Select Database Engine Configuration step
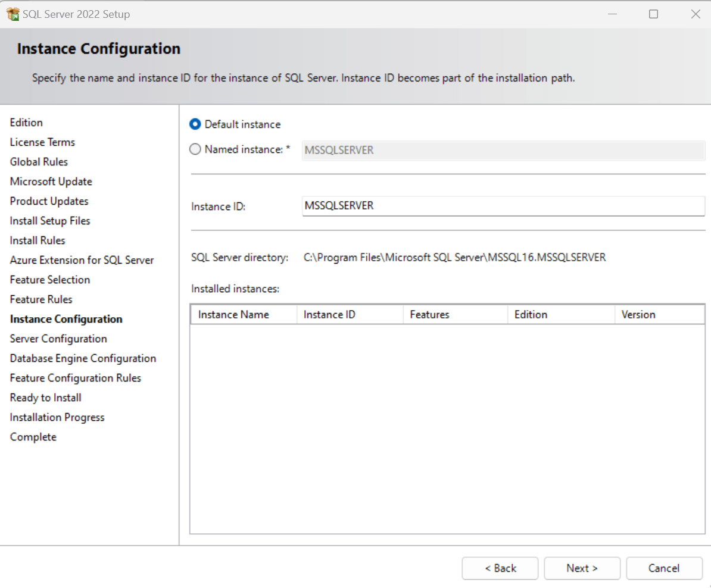Screen dimensions: 711x588 tap(83, 358)
